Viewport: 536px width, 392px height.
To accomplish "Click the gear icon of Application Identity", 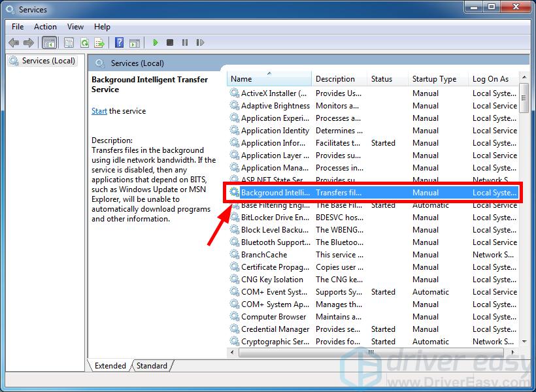I will [x=234, y=130].
